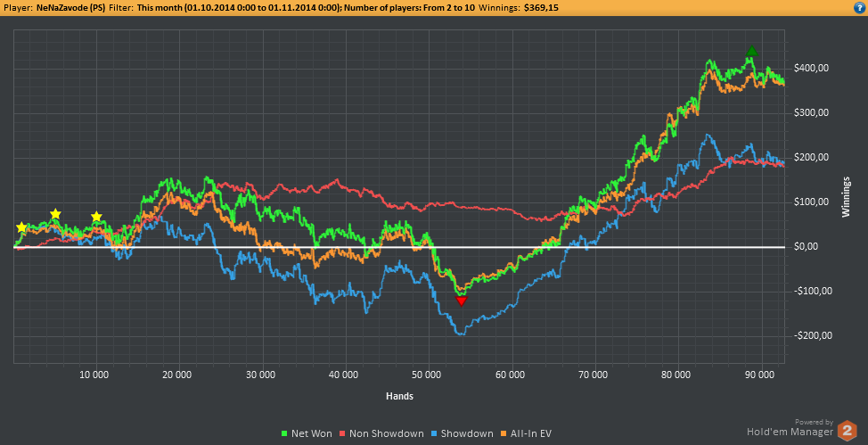Click the green peak triangle marker
The image size is (868, 445).
(x=751, y=51)
